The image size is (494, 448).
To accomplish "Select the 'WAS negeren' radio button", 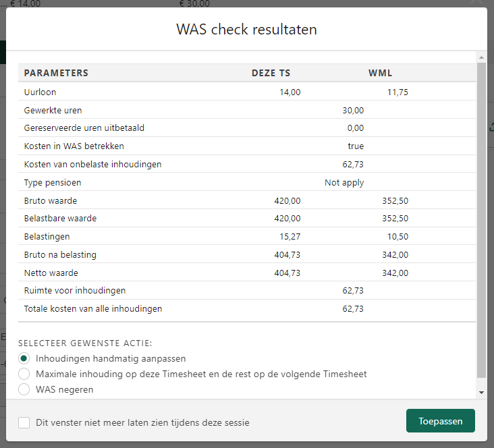I will pos(24,389).
